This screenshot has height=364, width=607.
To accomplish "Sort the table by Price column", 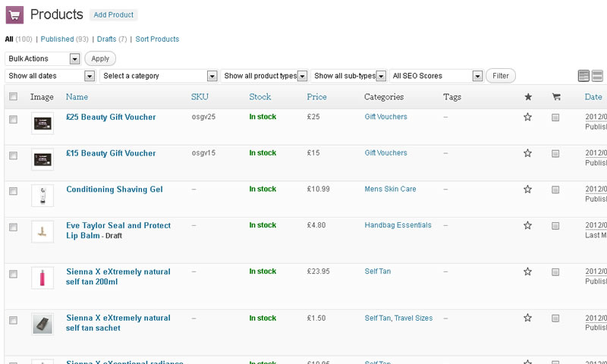I will pyautogui.click(x=316, y=97).
